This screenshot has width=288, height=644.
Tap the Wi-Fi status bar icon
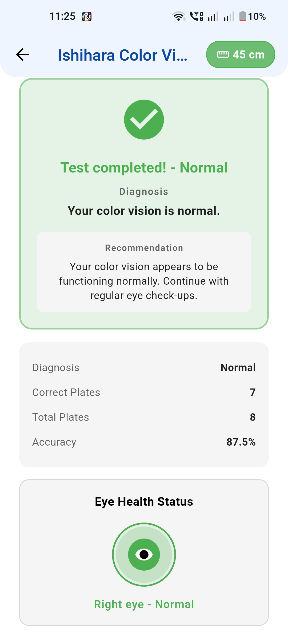tap(179, 17)
